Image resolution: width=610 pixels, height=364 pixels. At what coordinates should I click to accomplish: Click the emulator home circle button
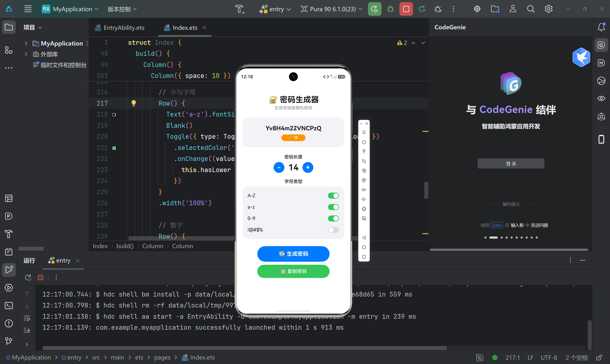pos(364,247)
